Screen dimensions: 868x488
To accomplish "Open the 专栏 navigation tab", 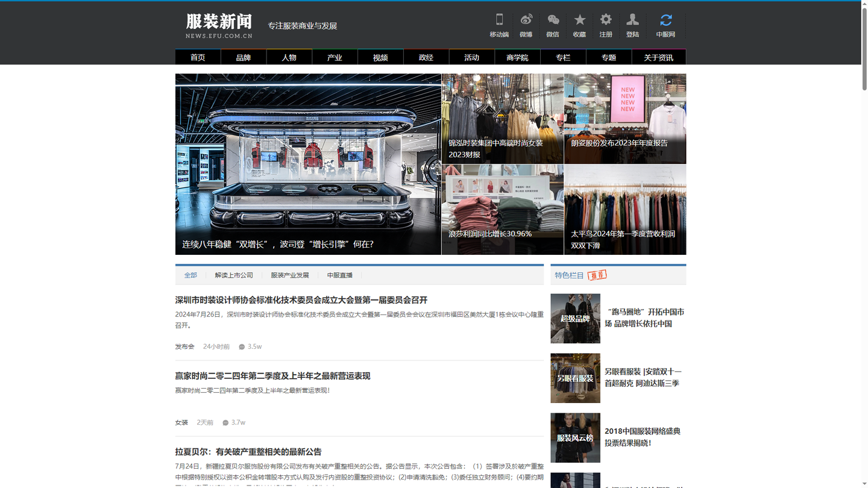I will [563, 57].
